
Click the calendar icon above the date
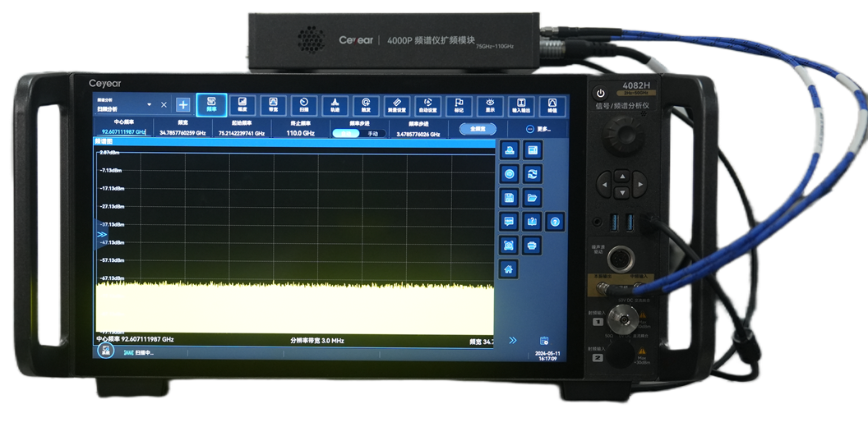(x=543, y=341)
